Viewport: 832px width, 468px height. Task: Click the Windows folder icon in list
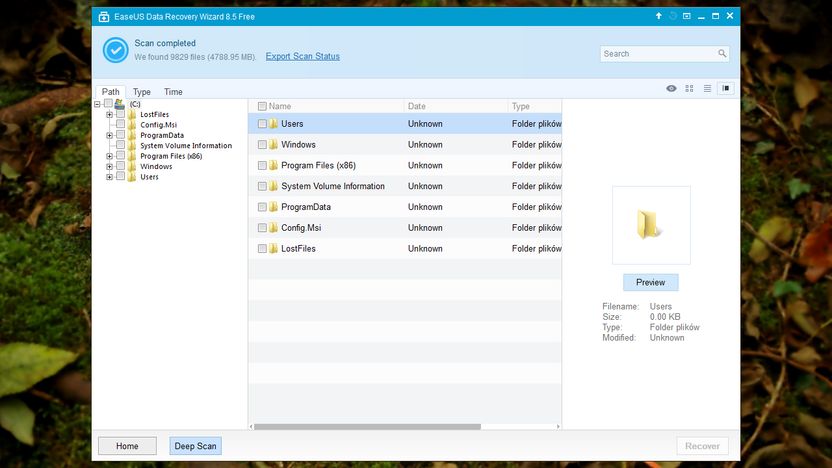coord(273,144)
